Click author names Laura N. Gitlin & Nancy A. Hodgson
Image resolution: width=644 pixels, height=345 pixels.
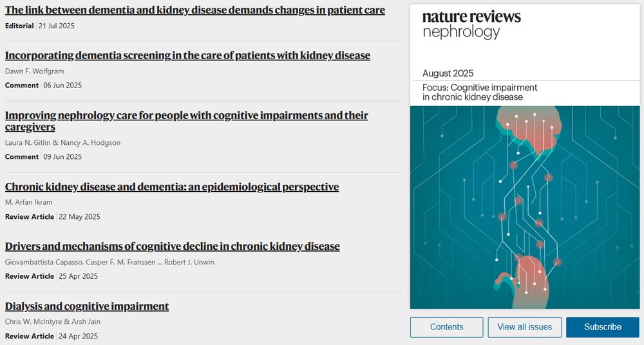[63, 142]
